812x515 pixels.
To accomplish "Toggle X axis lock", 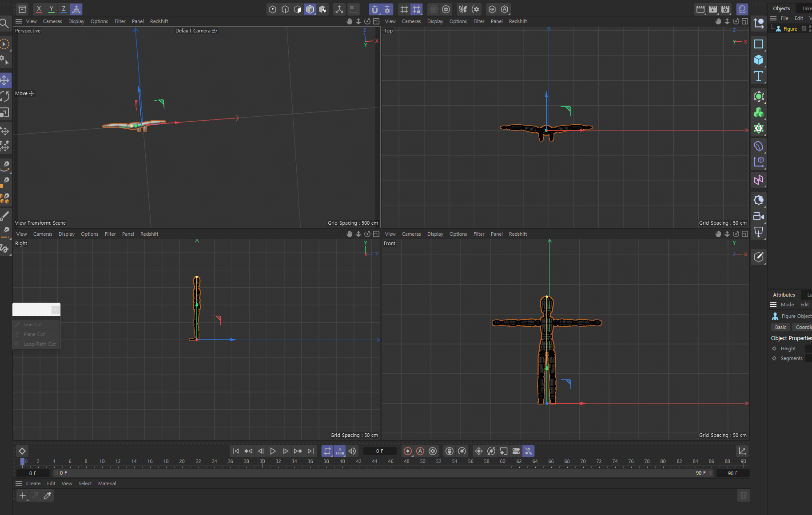I will click(x=39, y=9).
